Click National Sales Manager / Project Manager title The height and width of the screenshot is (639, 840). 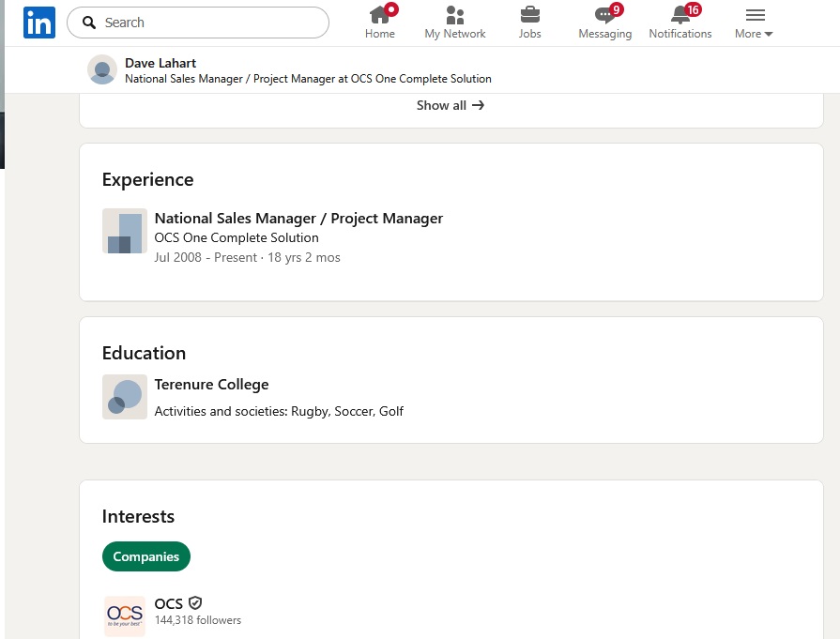[x=298, y=218]
